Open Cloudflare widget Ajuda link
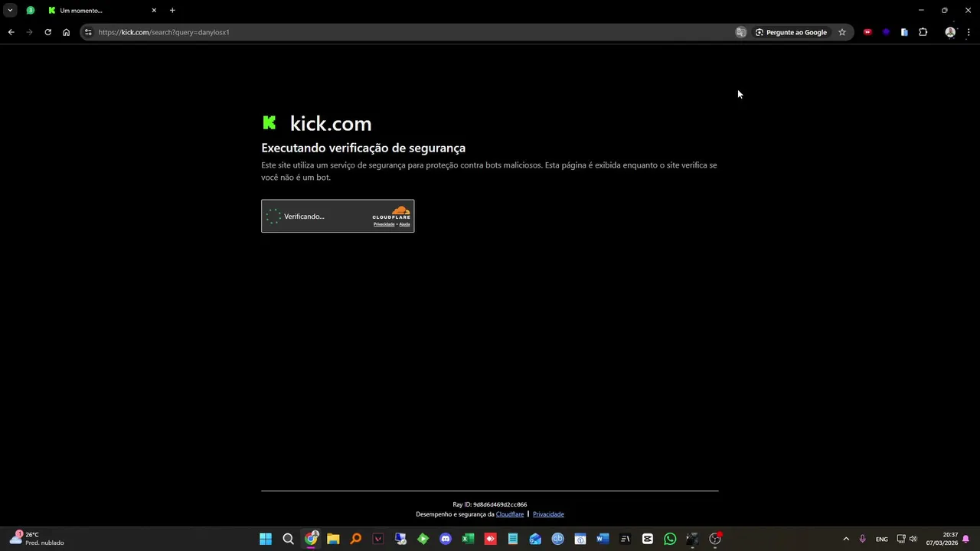This screenshot has width=980, height=551. [x=404, y=224]
